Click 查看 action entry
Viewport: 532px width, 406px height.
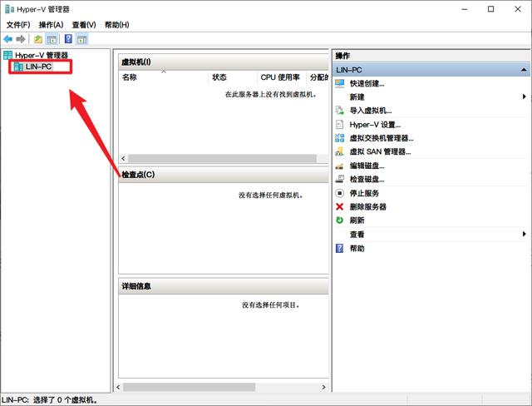pyautogui.click(x=357, y=235)
